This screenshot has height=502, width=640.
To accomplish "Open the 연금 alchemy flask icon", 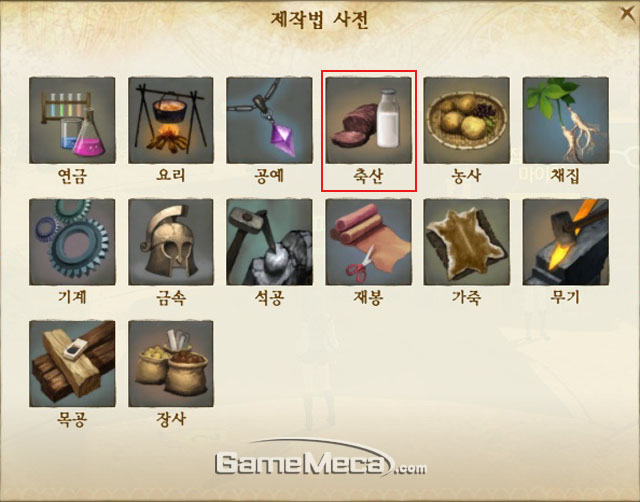I will tap(72, 120).
